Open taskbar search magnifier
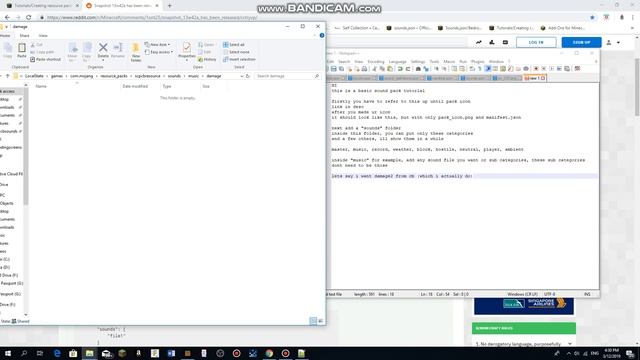640x360 pixels. coord(24,353)
